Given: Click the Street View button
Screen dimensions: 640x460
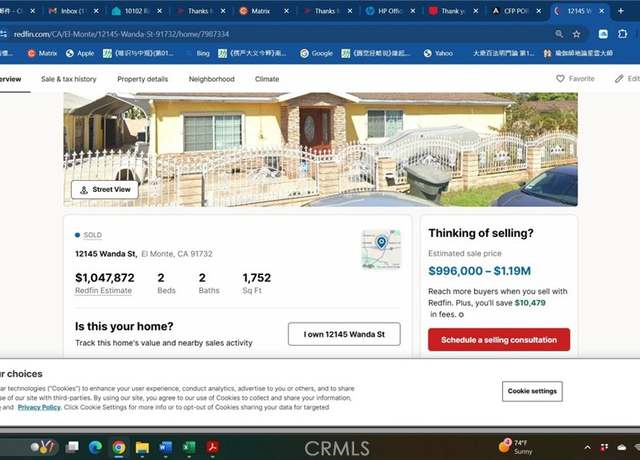Looking at the screenshot, I should click(105, 190).
